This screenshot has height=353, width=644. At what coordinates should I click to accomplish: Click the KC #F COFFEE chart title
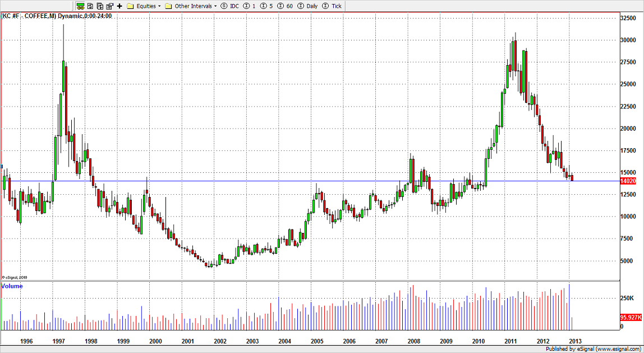[x=57, y=16]
